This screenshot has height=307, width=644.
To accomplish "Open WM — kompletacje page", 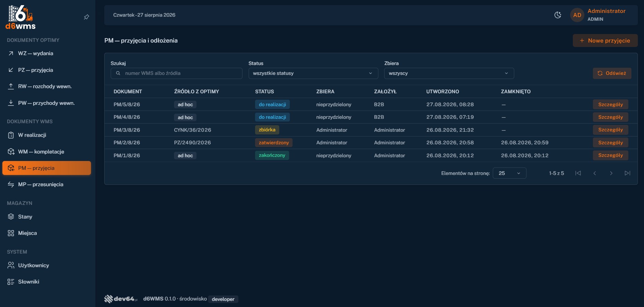I will tap(47, 152).
